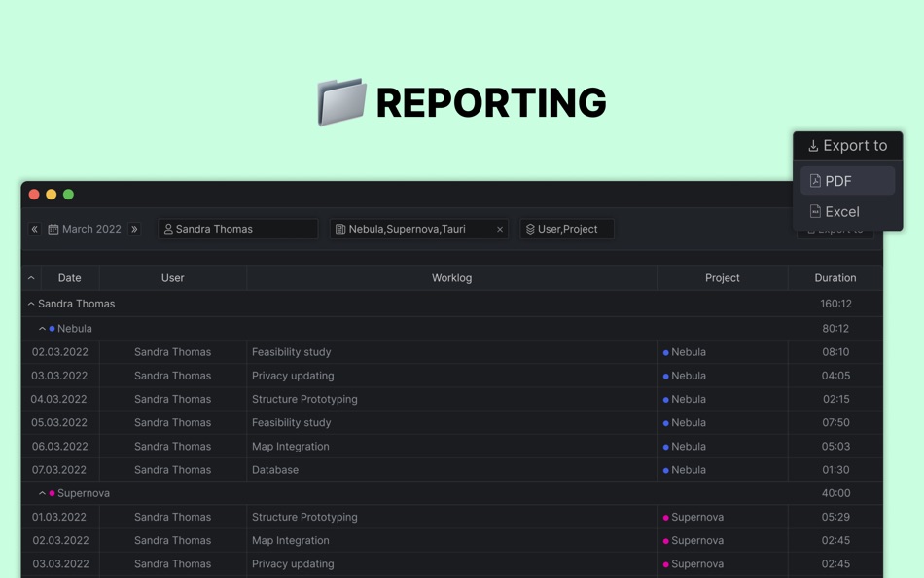Clear the project filter with the x

click(500, 230)
